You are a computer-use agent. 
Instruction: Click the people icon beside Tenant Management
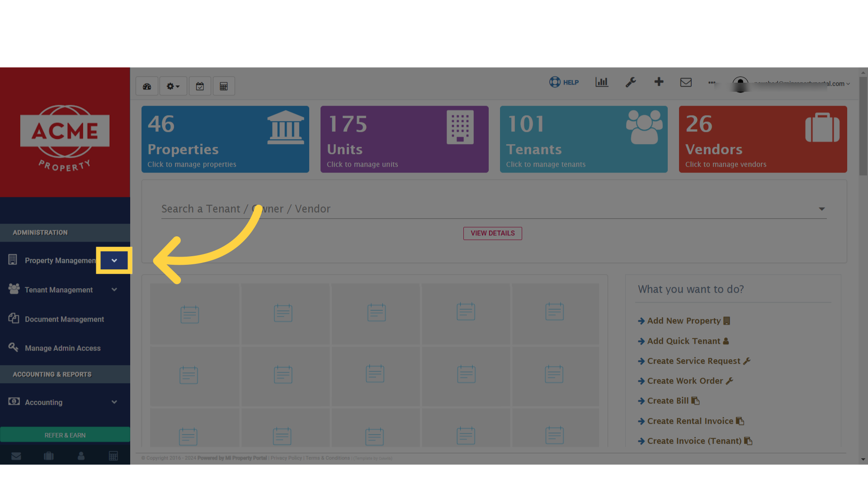tap(14, 289)
